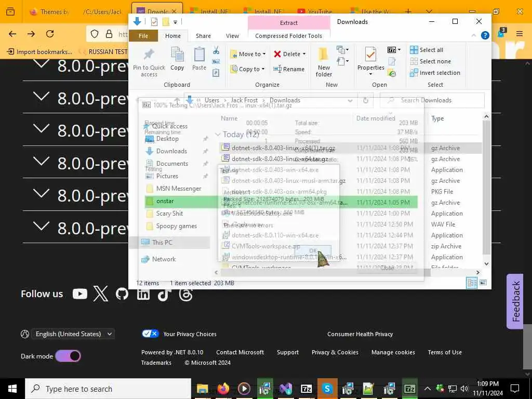Click Rename in the Organize group
This screenshot has width=532, height=399.
pos(289,69)
